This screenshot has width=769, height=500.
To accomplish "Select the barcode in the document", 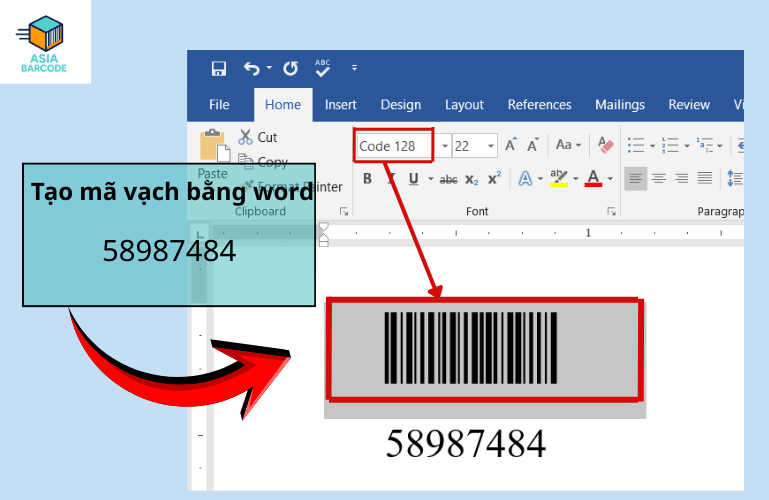I will (470, 348).
